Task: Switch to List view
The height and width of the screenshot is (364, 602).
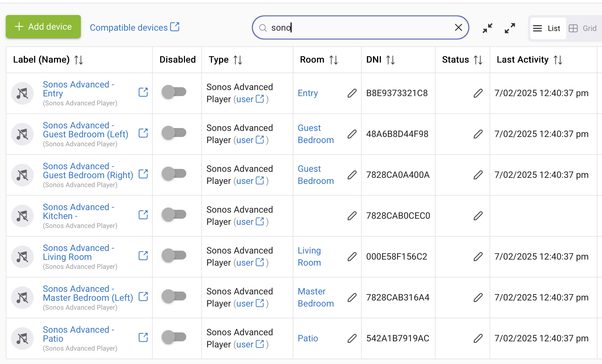Action: pyautogui.click(x=547, y=28)
